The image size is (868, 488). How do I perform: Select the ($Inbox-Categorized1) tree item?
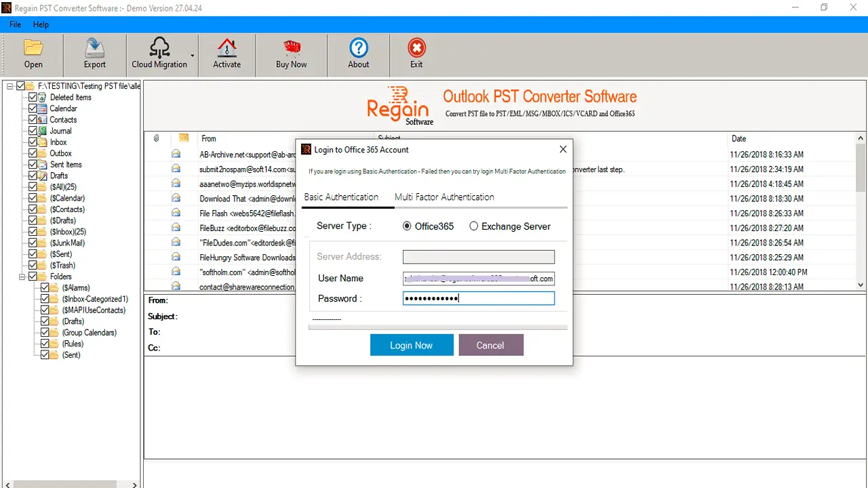[95, 299]
